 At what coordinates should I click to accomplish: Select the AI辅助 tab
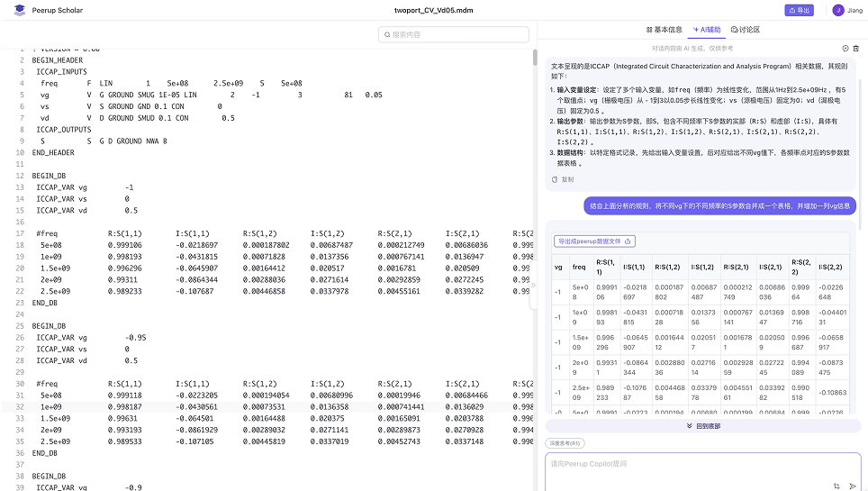point(707,30)
